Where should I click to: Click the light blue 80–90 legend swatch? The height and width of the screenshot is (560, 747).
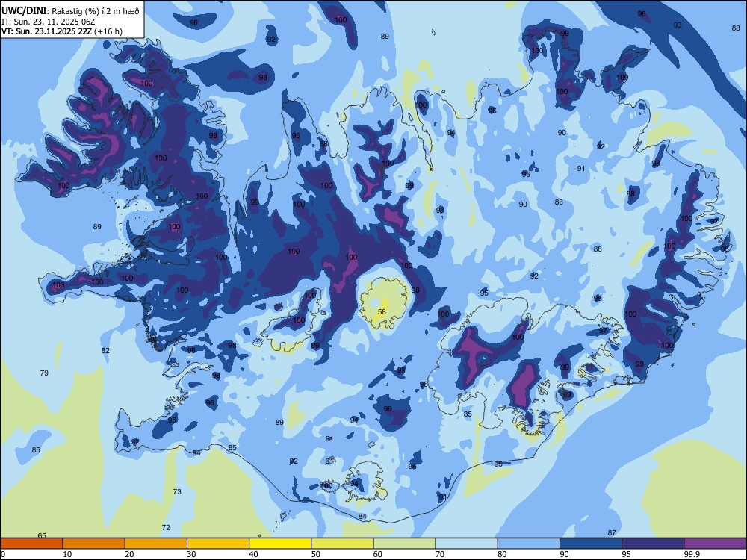pos(529,544)
